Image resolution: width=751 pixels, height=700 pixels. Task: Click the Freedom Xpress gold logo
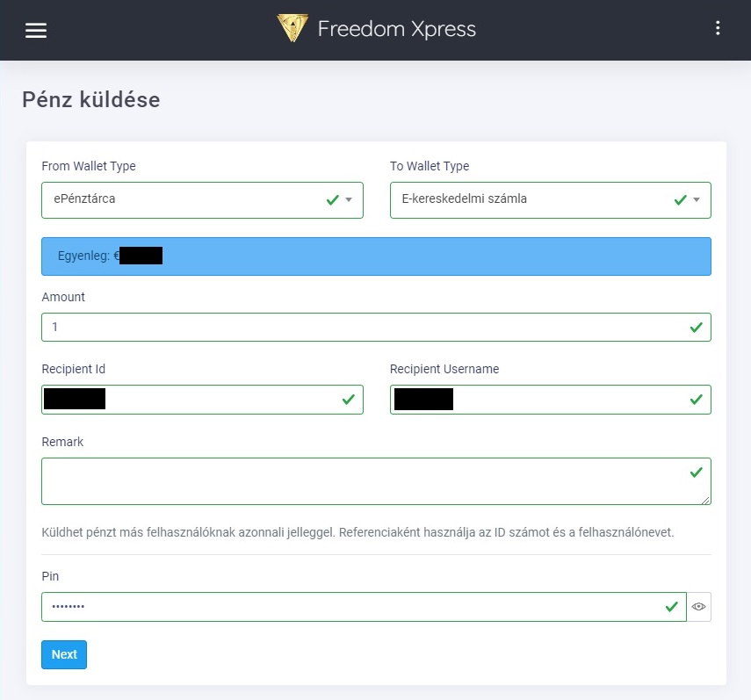coord(292,29)
